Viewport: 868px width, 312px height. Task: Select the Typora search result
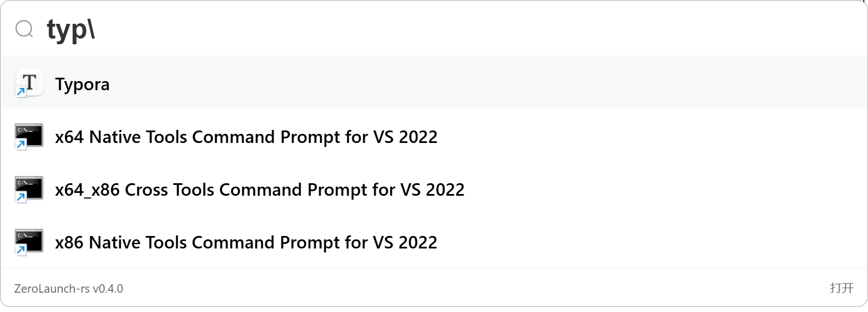click(x=397, y=83)
